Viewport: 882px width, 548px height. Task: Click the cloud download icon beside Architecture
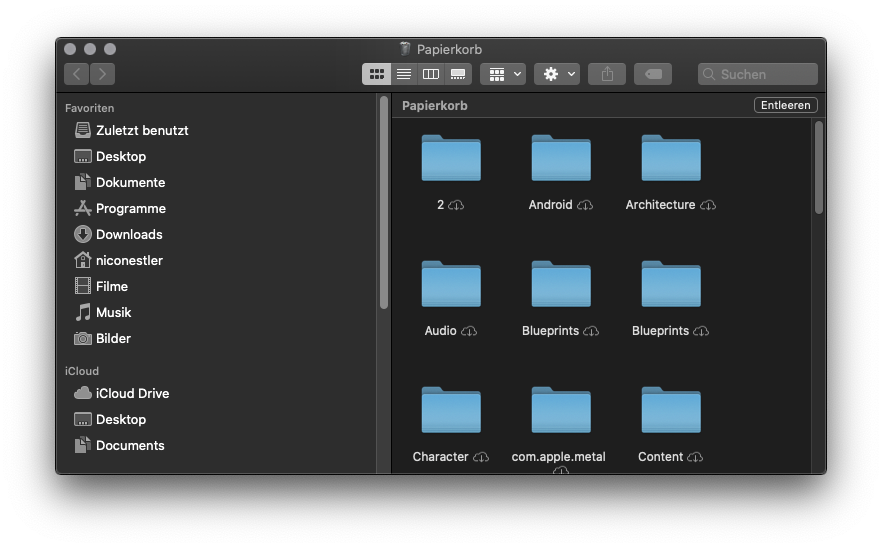(708, 205)
